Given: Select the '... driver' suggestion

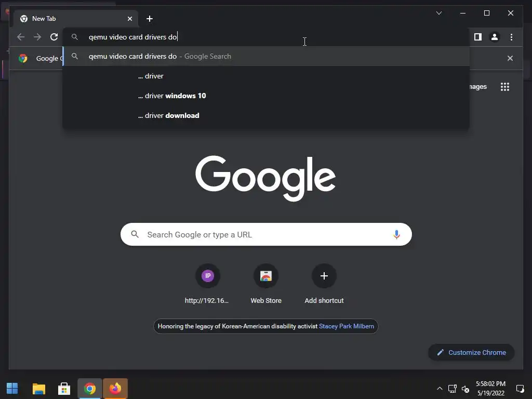Looking at the screenshot, I should (x=267, y=76).
